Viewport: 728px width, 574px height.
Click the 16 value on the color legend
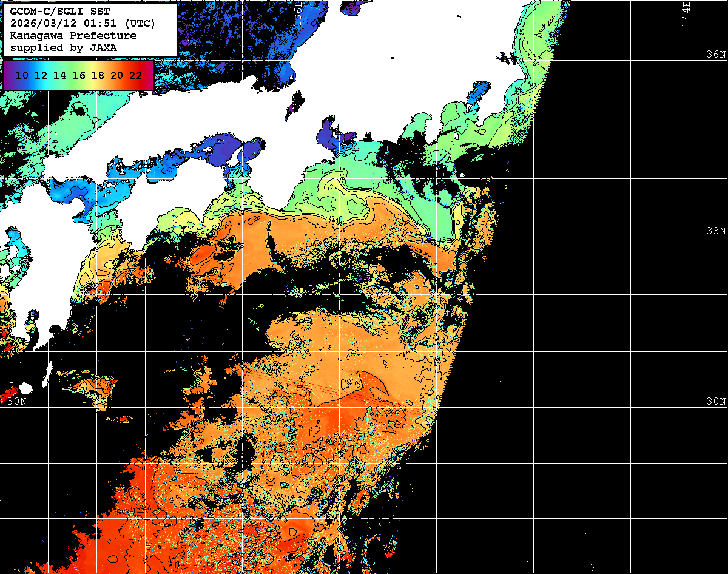pos(78,76)
